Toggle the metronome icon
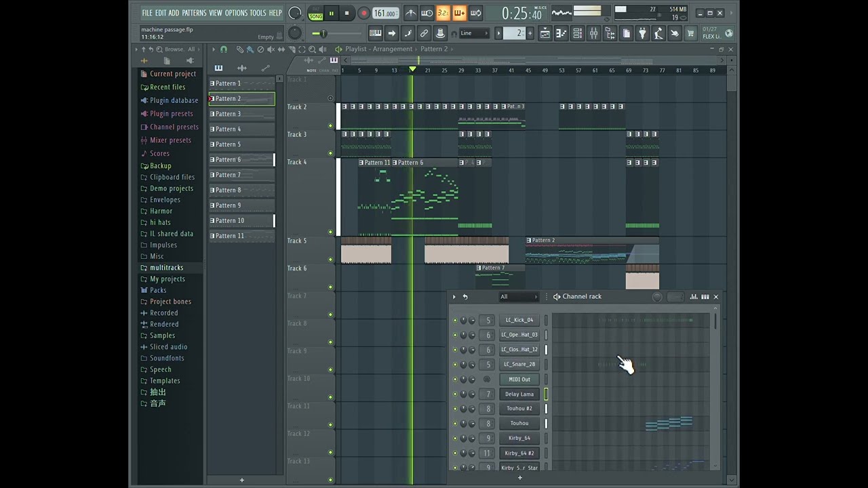Image resolution: width=868 pixels, height=488 pixels. pyautogui.click(x=411, y=13)
